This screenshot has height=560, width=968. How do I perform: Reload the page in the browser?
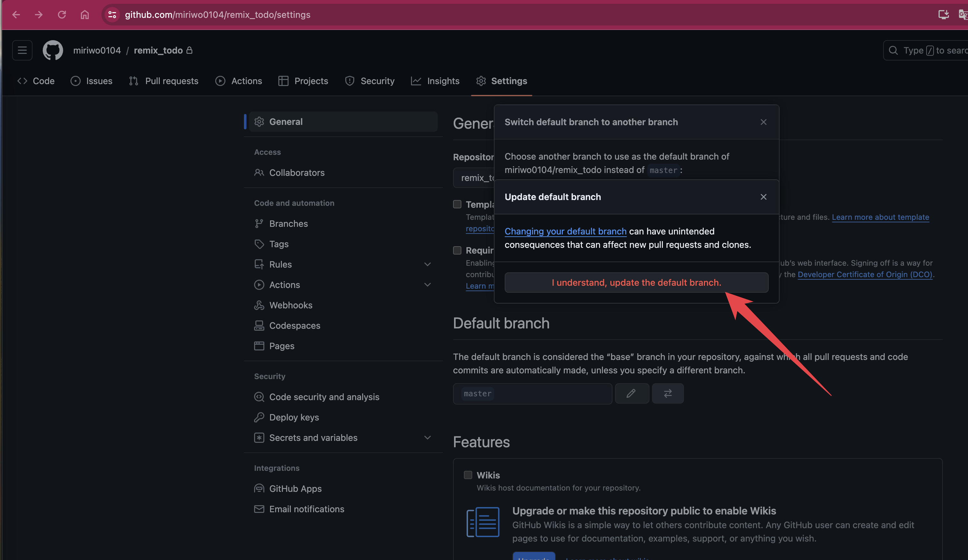(x=62, y=15)
